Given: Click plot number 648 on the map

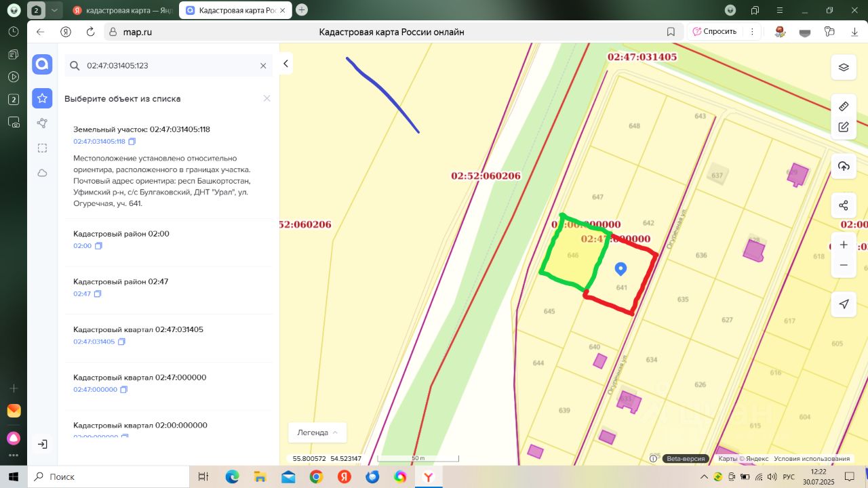Looking at the screenshot, I should (x=635, y=126).
